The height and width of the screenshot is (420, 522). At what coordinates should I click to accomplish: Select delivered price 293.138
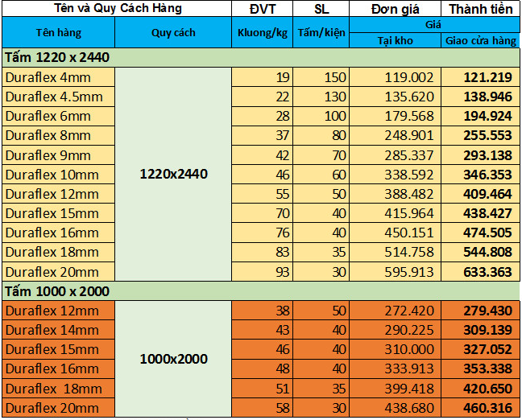pyautogui.click(x=480, y=155)
